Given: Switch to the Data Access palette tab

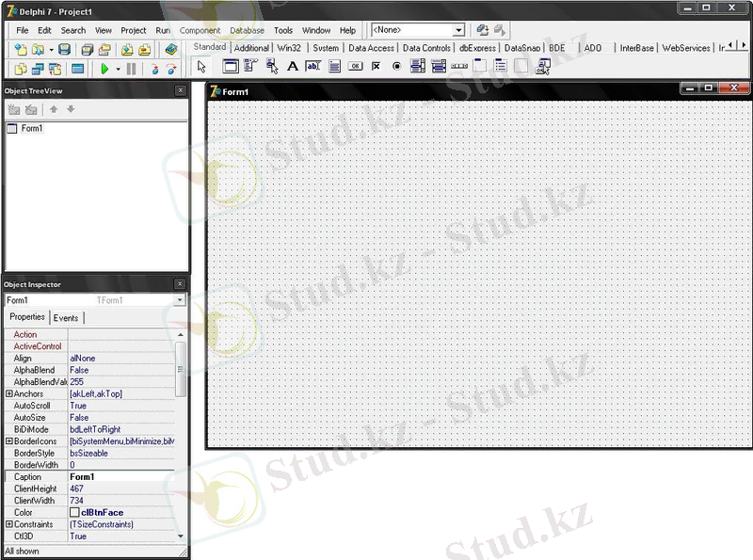Looking at the screenshot, I should click(371, 48).
